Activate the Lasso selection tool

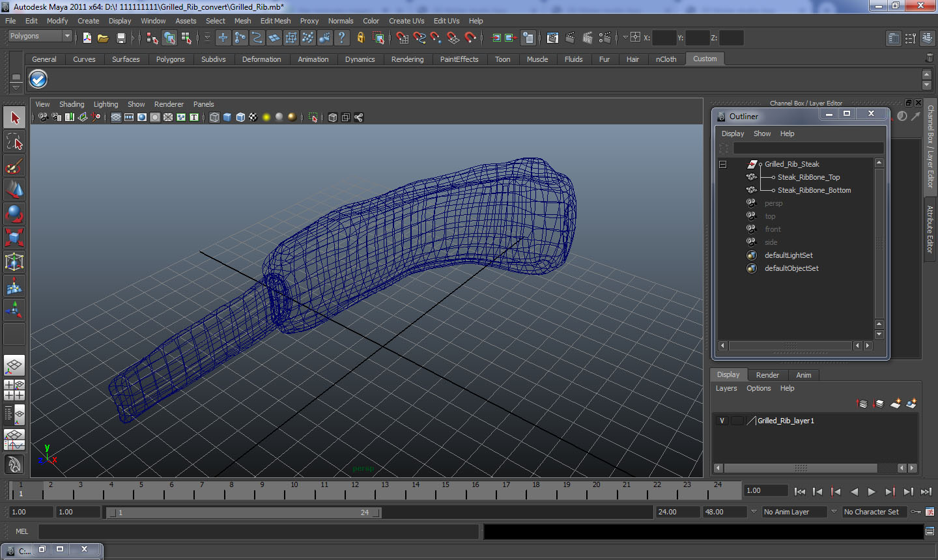click(x=14, y=142)
